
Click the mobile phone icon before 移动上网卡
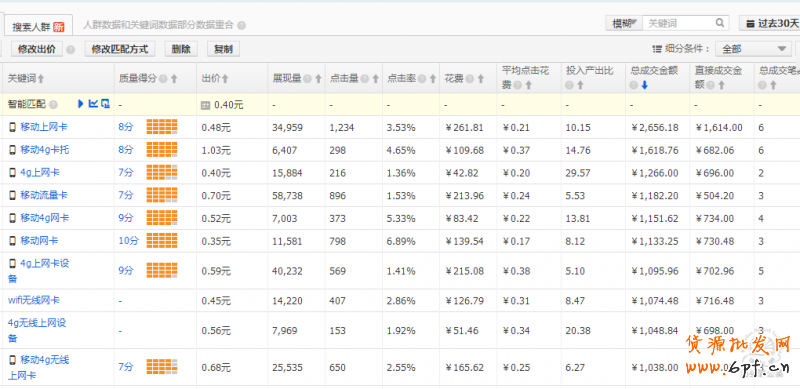click(x=12, y=127)
